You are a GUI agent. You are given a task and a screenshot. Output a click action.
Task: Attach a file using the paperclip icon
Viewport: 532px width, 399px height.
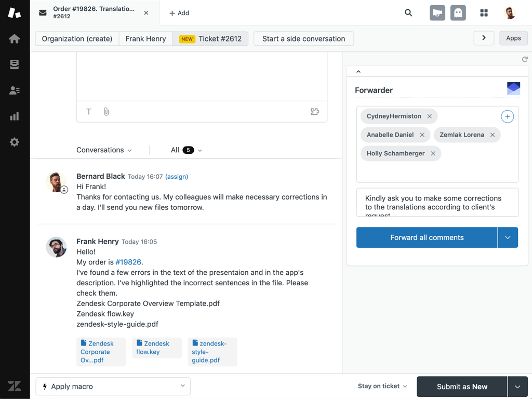pos(107,111)
